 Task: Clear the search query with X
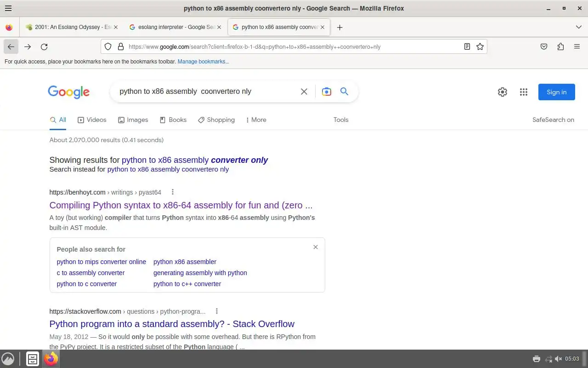coord(304,92)
